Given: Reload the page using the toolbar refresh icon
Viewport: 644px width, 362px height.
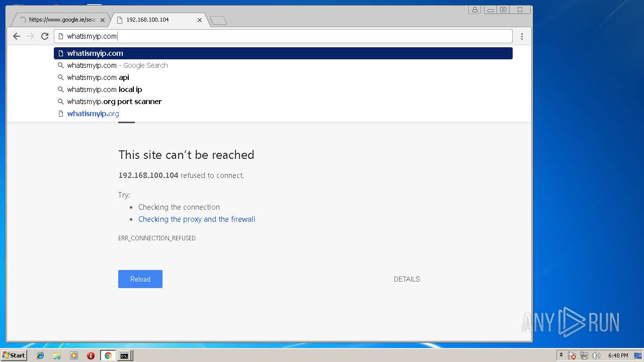Looking at the screenshot, I should [x=45, y=36].
